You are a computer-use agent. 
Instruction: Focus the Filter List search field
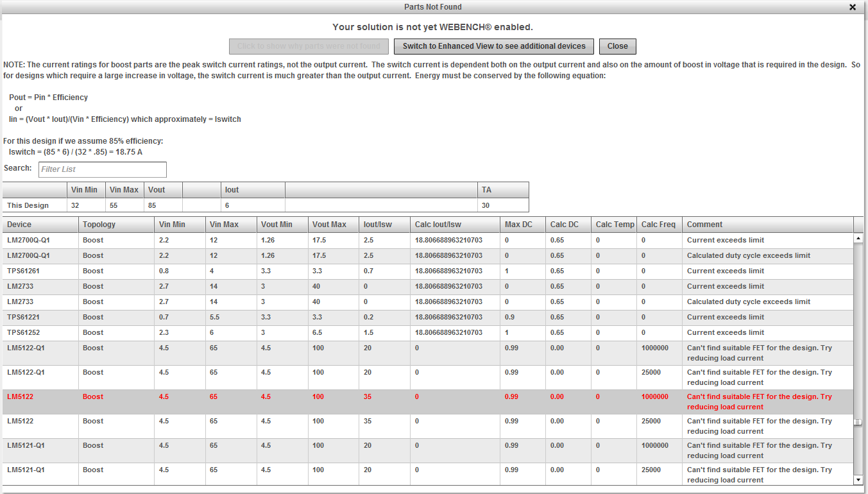coord(103,169)
